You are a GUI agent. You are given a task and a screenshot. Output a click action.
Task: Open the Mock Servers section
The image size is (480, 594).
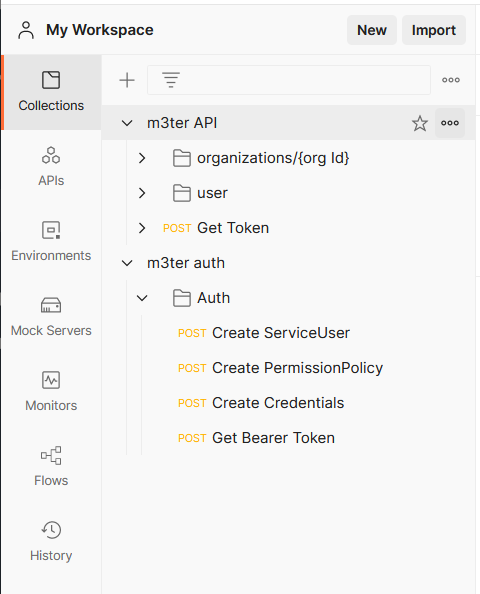pyautogui.click(x=51, y=317)
